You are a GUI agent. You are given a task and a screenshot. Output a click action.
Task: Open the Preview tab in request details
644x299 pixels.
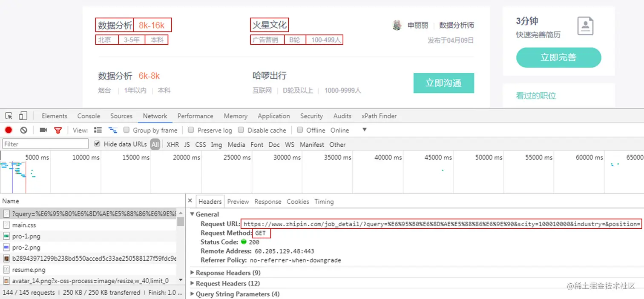238,202
